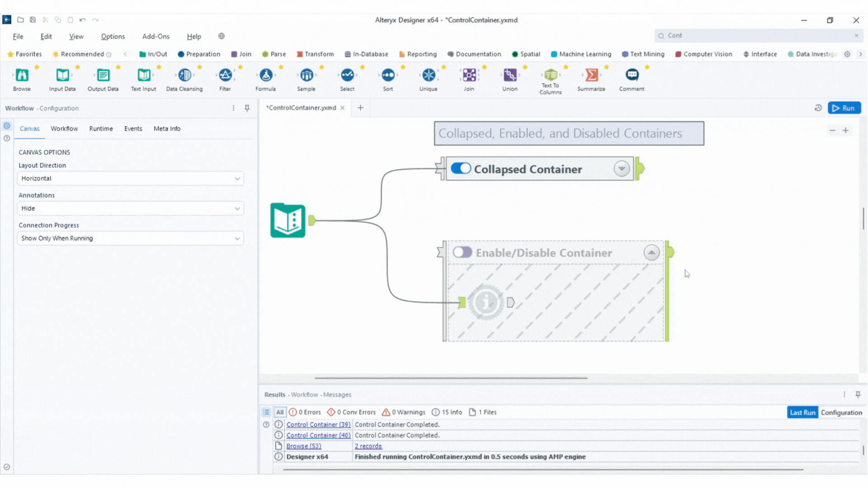Image resolution: width=868 pixels, height=488 pixels.
Task: Open the Browse (53) results link
Action: [303, 446]
